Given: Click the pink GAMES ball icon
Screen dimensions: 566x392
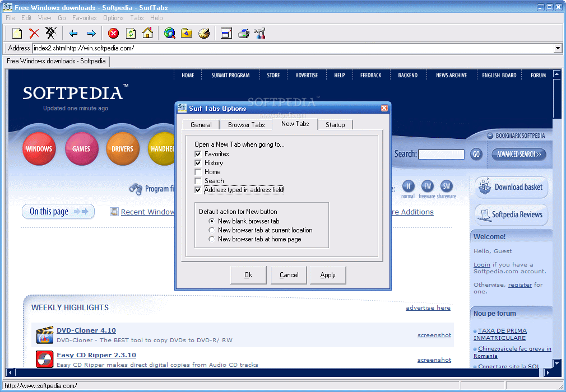Looking at the screenshot, I should pyautogui.click(x=81, y=149).
